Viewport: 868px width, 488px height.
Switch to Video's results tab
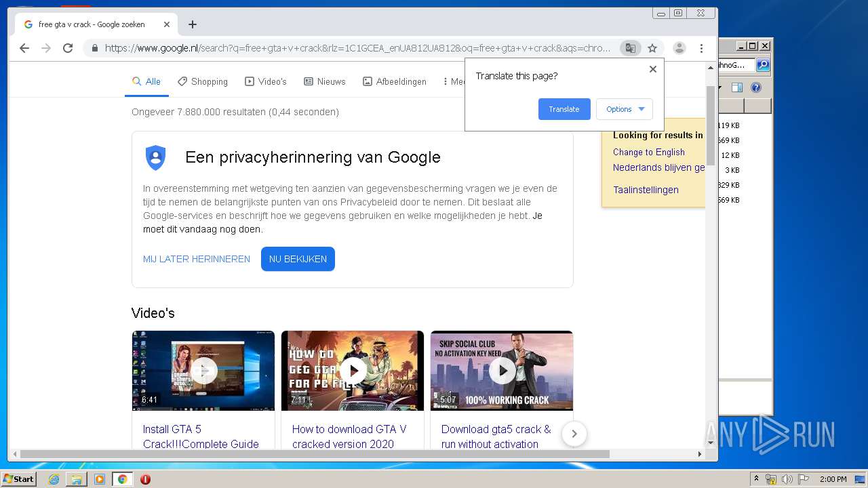point(266,81)
